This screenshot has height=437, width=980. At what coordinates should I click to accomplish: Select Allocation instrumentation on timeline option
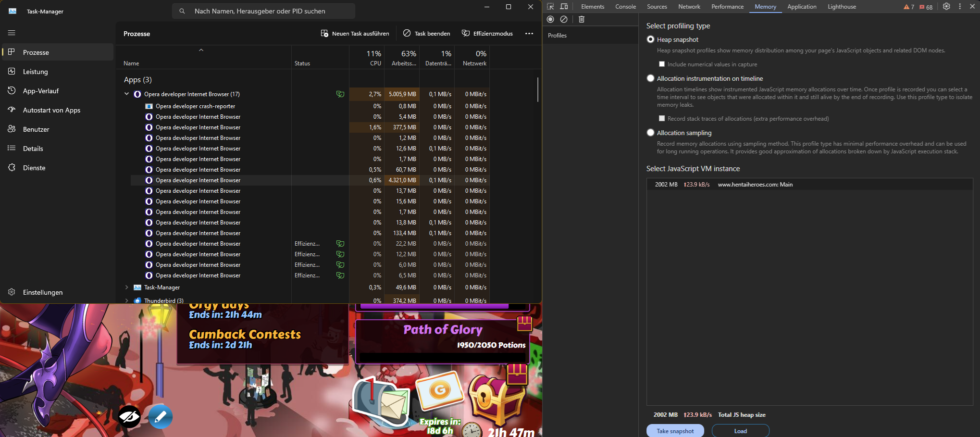(651, 78)
